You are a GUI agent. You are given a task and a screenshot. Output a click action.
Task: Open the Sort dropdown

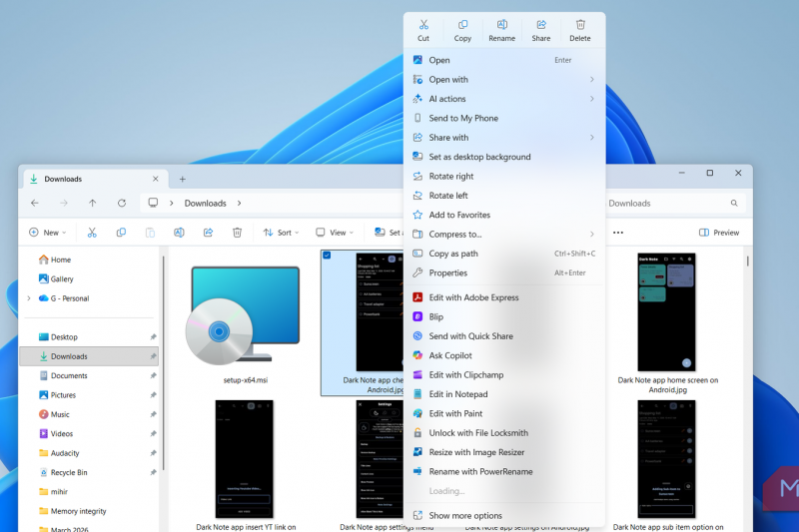281,233
